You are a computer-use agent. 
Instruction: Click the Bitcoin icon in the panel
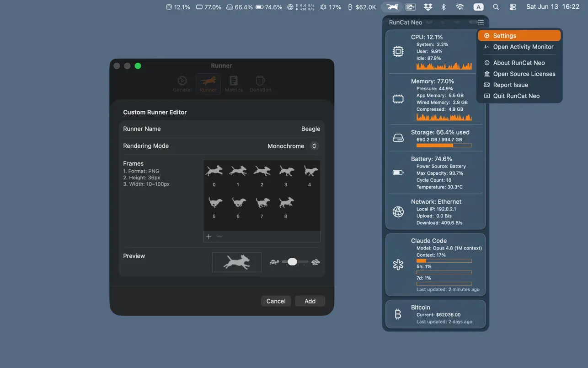point(398,314)
